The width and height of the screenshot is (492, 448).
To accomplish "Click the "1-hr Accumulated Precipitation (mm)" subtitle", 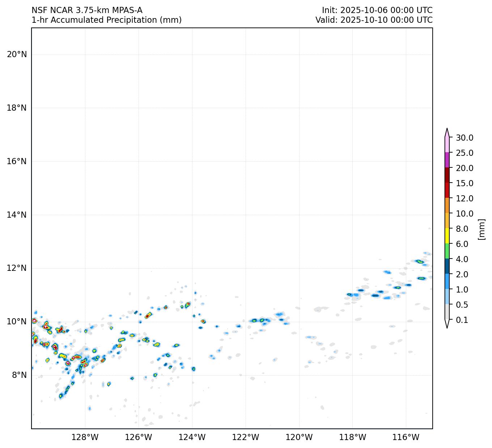I will coord(106,20).
